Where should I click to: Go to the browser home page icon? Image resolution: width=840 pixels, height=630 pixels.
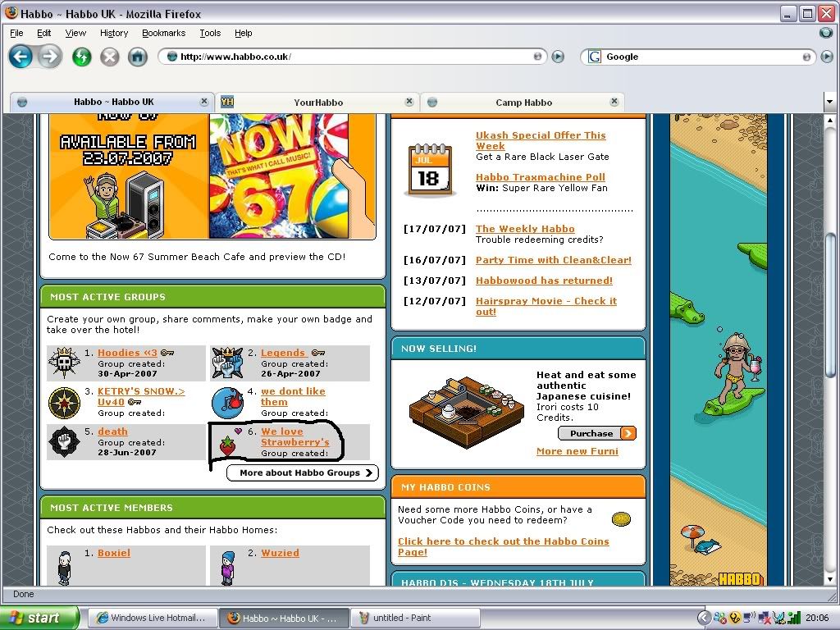[137, 57]
